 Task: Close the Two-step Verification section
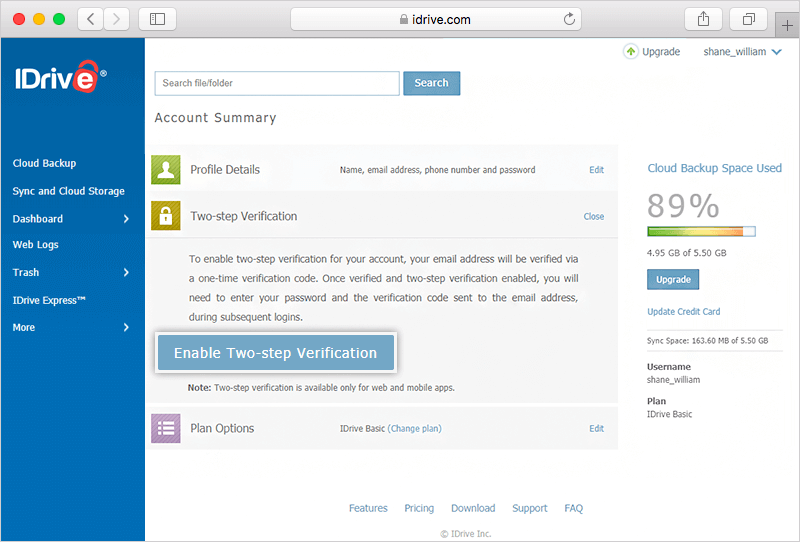coord(594,216)
